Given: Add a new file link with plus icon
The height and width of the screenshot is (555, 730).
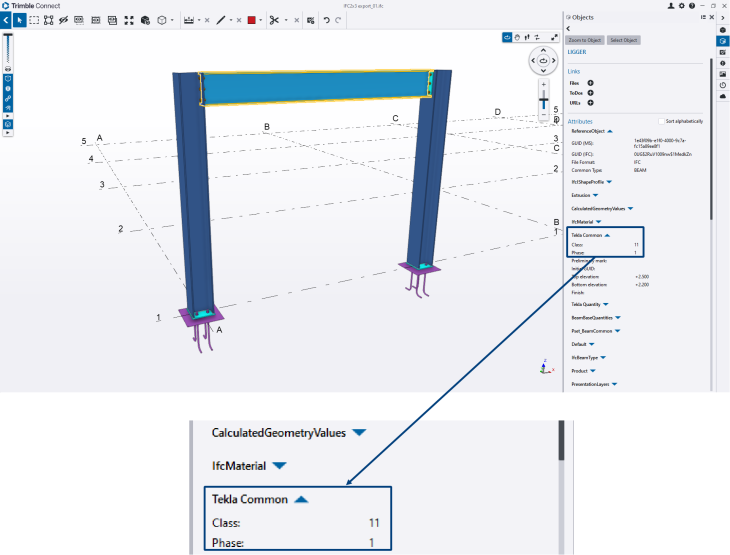Looking at the screenshot, I should click(590, 82).
